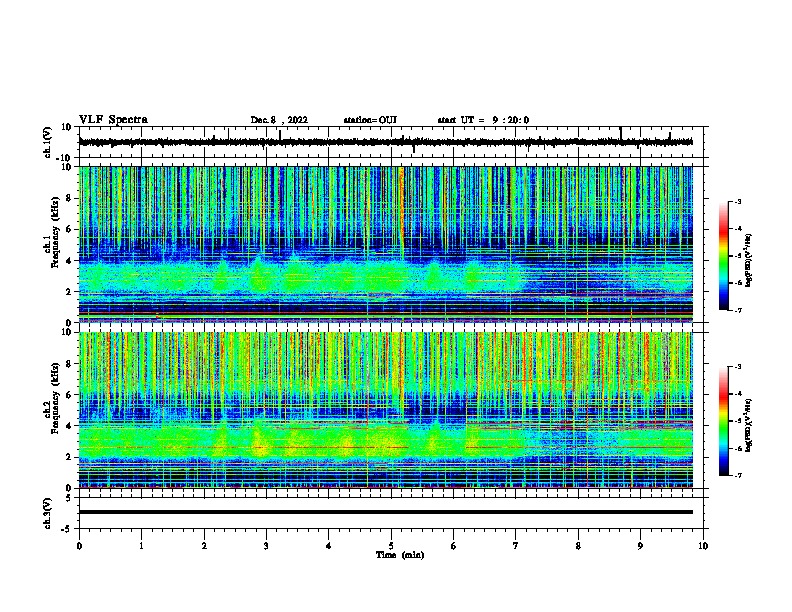Viewport: 792px width, 612px height.
Task: Select the "Dec. 8 , 2022" date label
Action: coord(279,120)
